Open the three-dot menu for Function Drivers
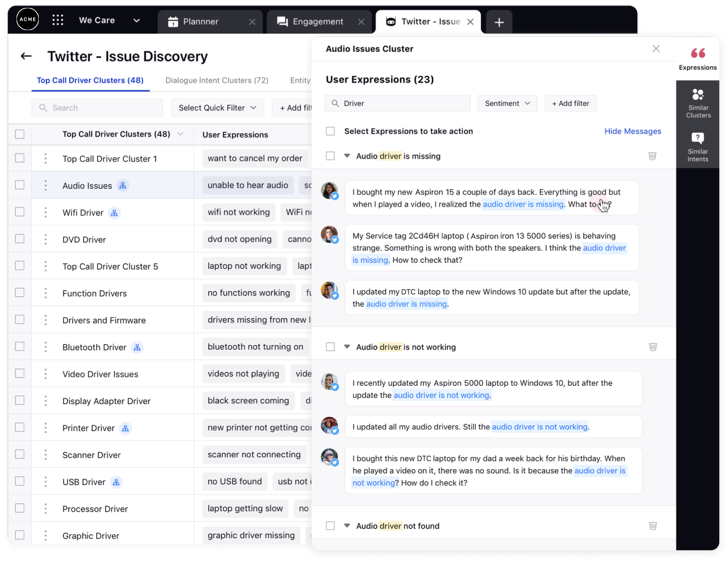Viewport: 728px width, 561px height. 46,293
